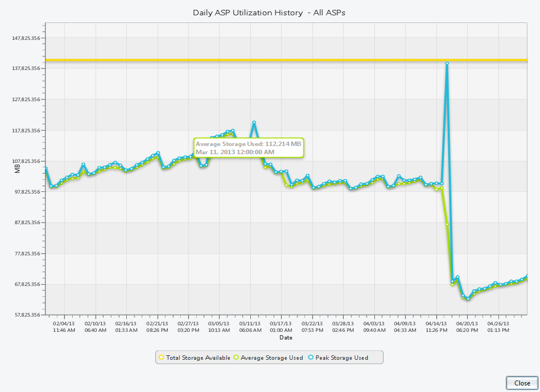Viewport: 540px width, 392px height.
Task: Click the 137,825.356 y-axis label
Action: tap(26, 68)
